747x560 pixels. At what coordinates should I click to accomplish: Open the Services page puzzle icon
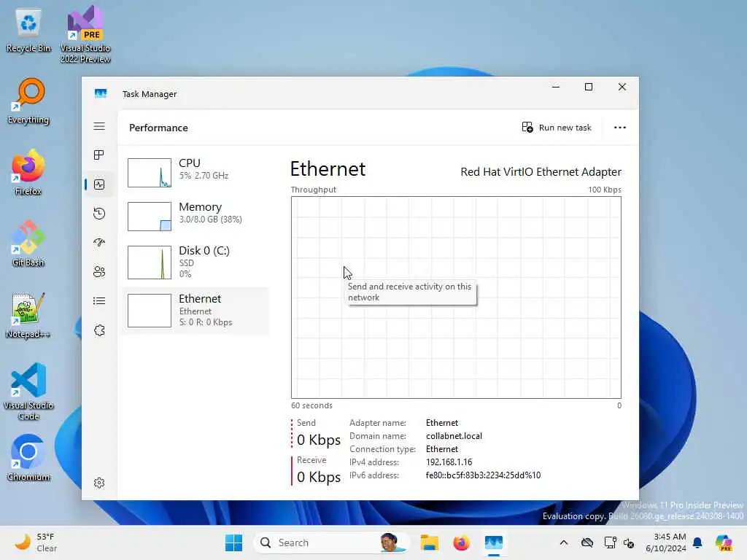(x=99, y=330)
